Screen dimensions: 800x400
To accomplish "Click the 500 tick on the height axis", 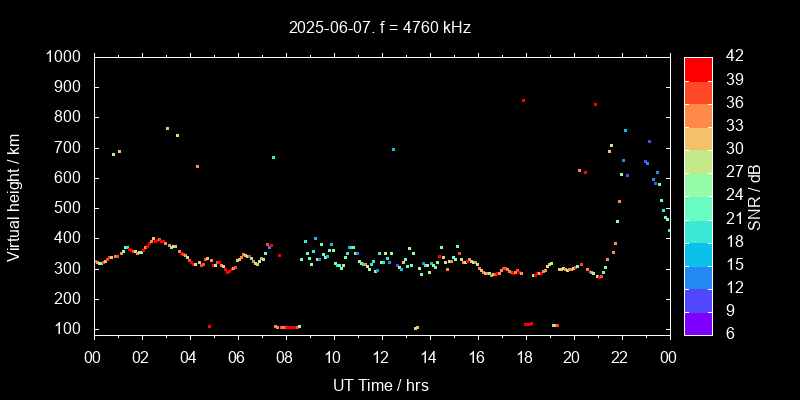I will tap(71, 208).
